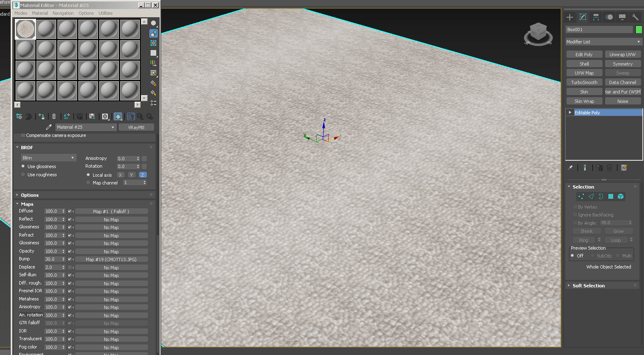The height and width of the screenshot is (355, 644).
Task: Add the UVW Map modifier
Action: click(x=584, y=73)
